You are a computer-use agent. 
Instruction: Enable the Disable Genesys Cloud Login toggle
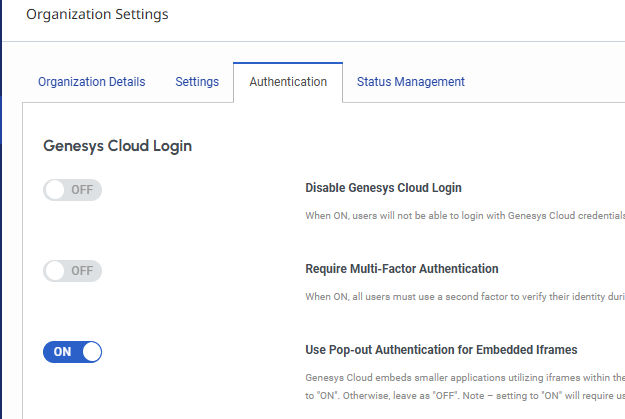click(73, 190)
